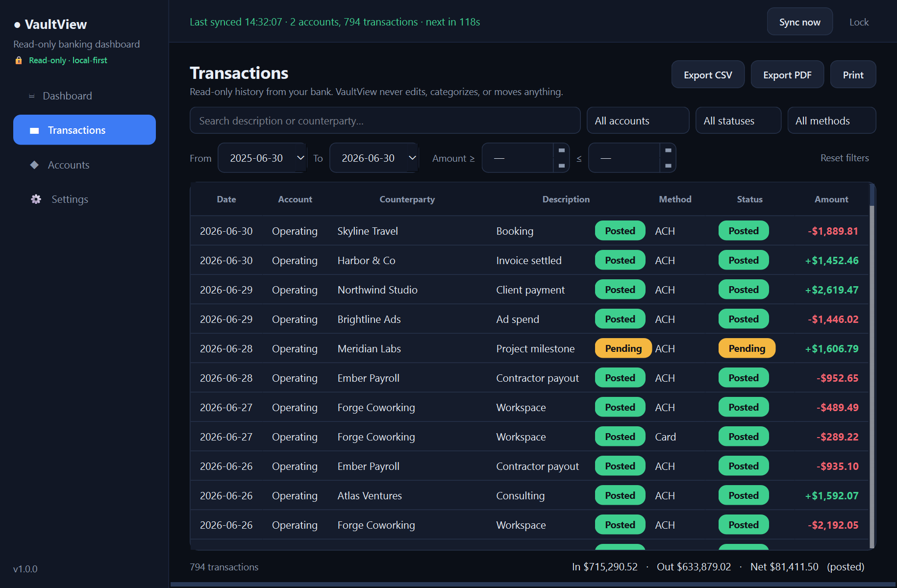Open the All methods dropdown
Screen dimensions: 897x588
coord(831,121)
